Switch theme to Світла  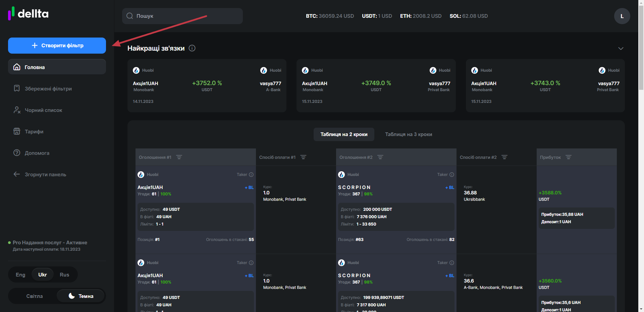(x=34, y=296)
